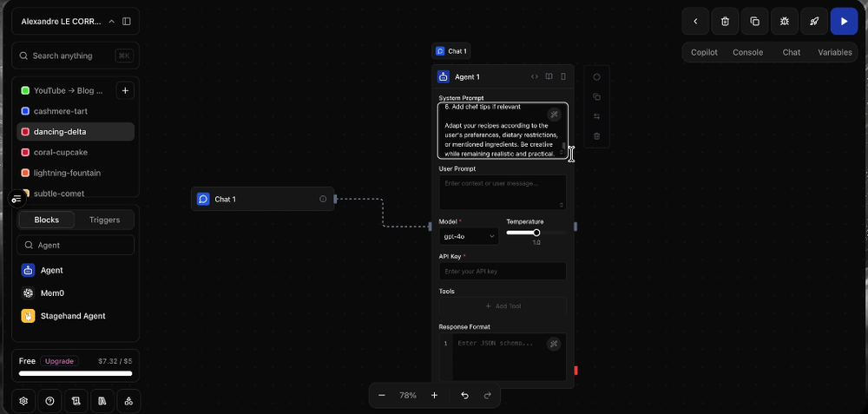Click the Response Format JSON schema editor
The height and width of the screenshot is (414, 868).
[x=503, y=357]
